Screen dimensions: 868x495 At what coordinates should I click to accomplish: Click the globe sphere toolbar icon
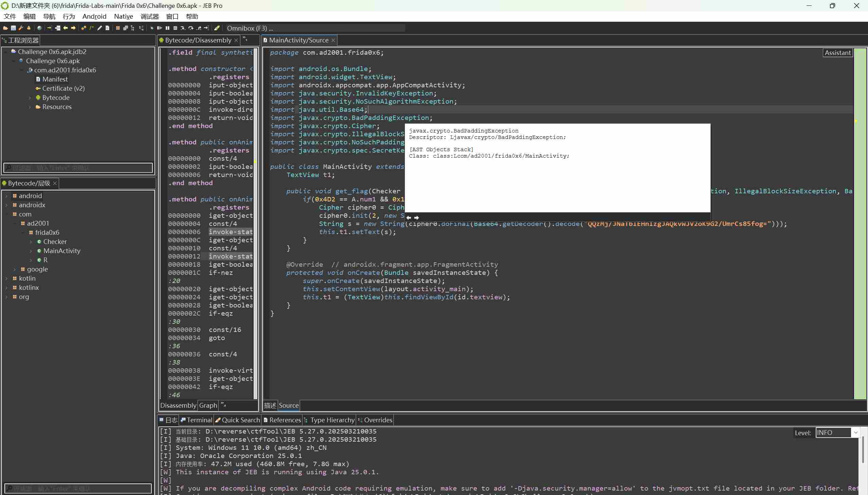pos(39,28)
